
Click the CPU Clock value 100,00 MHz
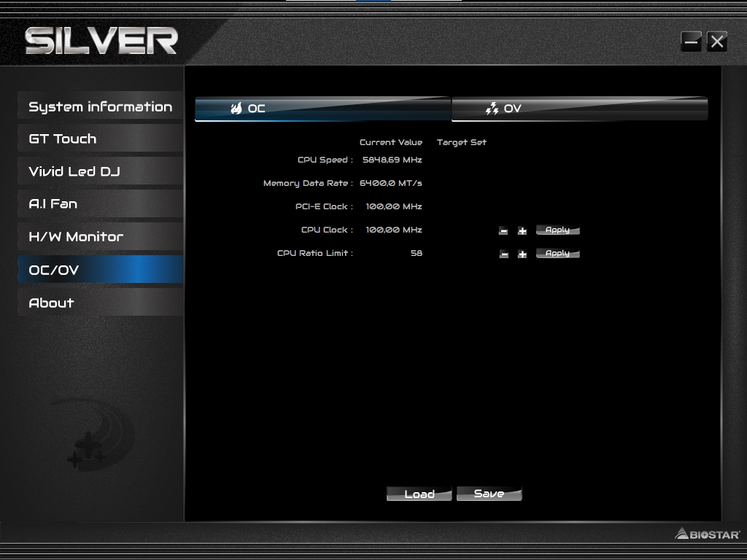coord(394,230)
